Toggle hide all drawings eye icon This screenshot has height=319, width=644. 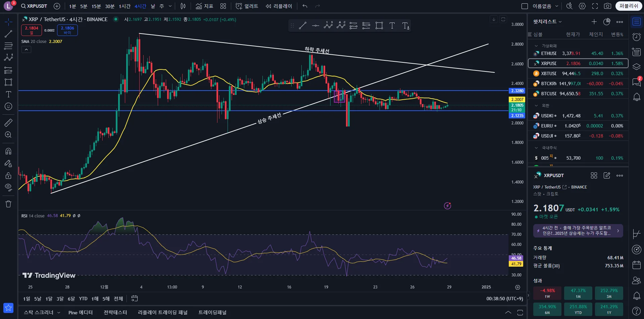(x=8, y=187)
